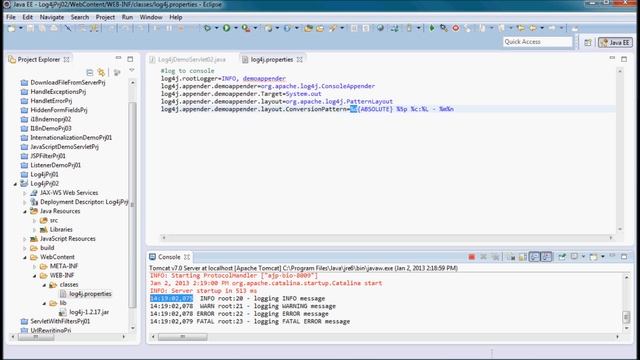Click Collapse All in Project Explorer
Screen dimensions: 640x360
90,73
